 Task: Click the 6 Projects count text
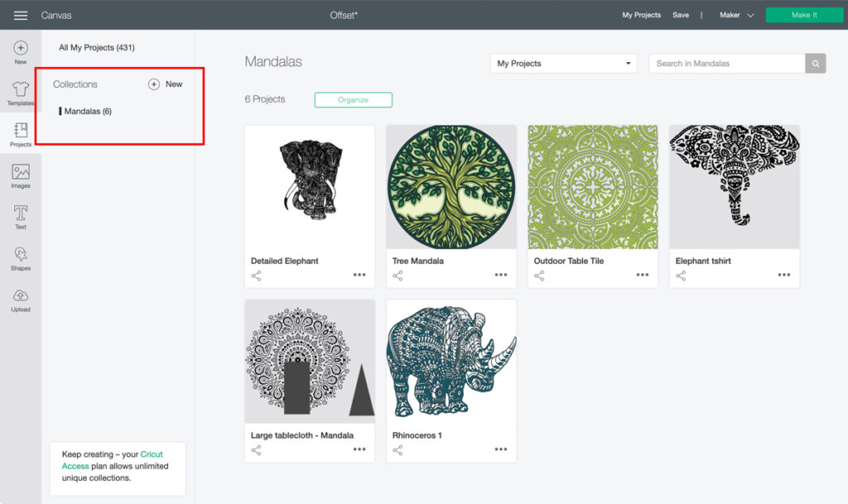(264, 99)
